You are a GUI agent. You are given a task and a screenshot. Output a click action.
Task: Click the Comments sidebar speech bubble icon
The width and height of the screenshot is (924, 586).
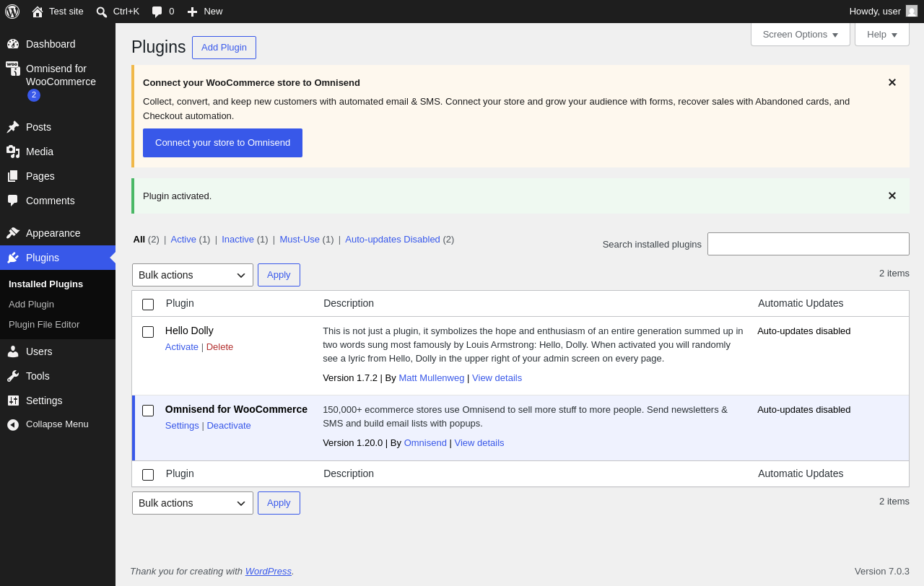pyautogui.click(x=13, y=201)
